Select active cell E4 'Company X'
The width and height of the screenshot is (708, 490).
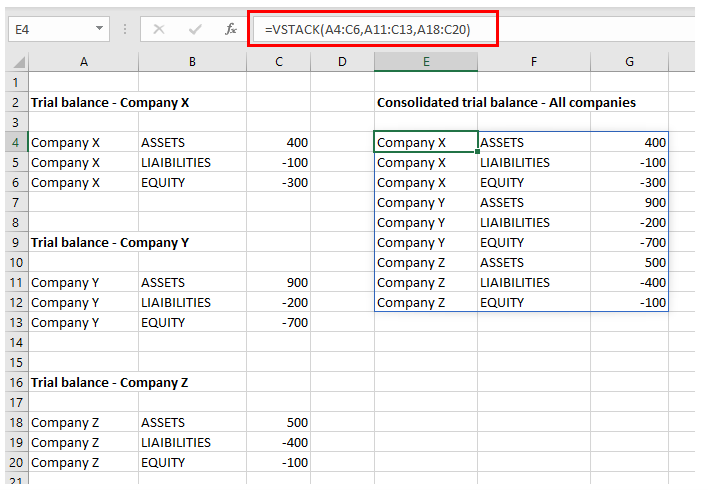(426, 143)
